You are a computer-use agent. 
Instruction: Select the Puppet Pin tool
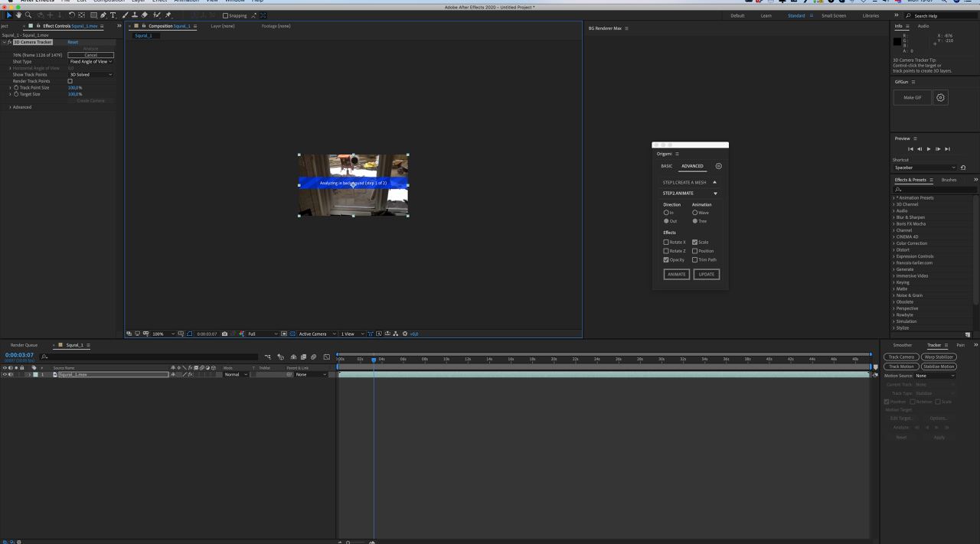[x=168, y=15]
